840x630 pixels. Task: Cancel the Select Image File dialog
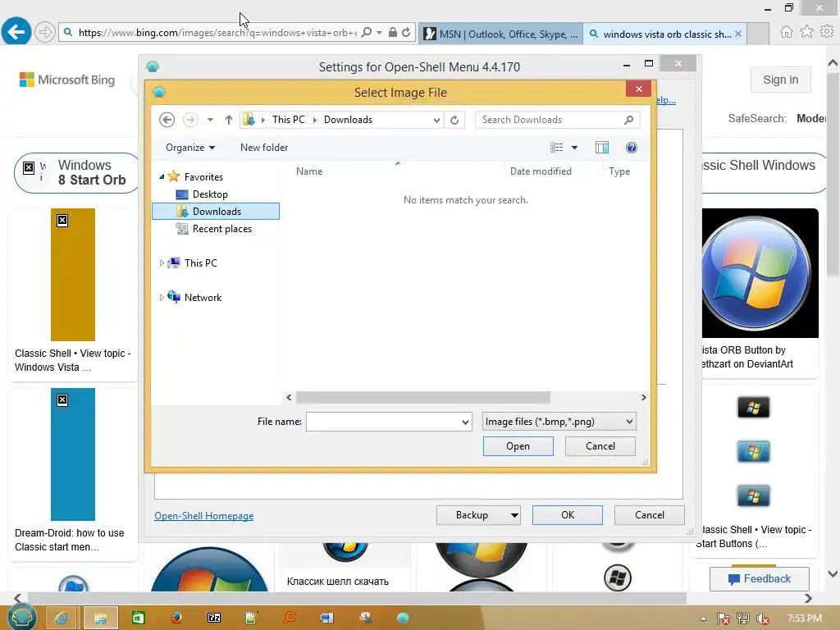(600, 446)
